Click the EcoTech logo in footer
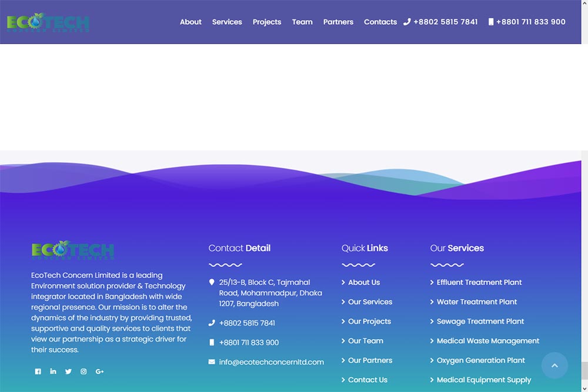588x392 pixels. [x=73, y=250]
